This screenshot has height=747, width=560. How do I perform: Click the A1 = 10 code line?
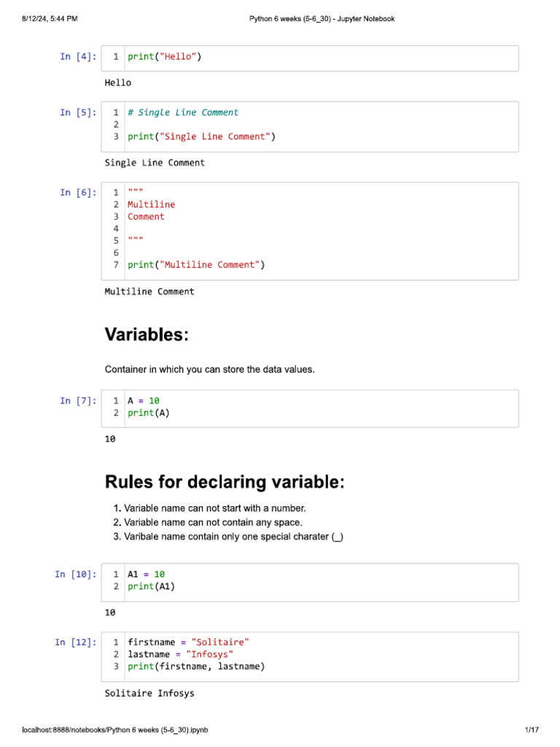pyautogui.click(x=146, y=574)
